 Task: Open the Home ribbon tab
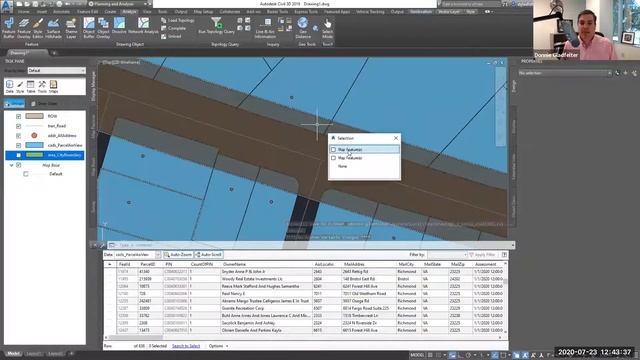pyautogui.click(x=24, y=12)
